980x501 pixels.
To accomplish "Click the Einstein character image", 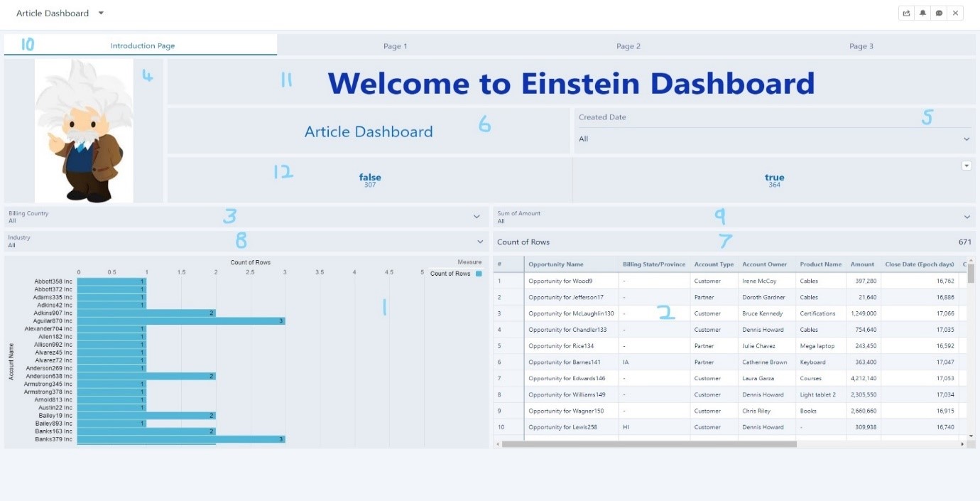I will [84, 131].
